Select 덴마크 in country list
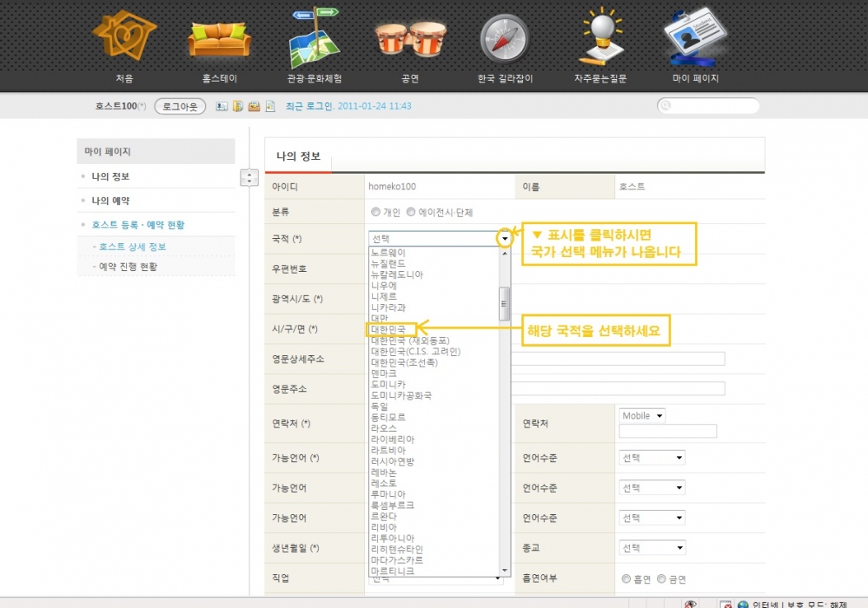 click(x=384, y=373)
